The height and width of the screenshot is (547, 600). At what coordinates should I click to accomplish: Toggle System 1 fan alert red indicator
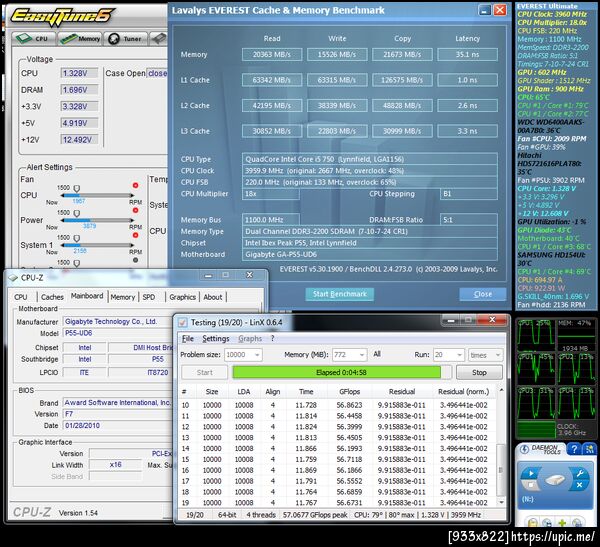[x=135, y=235]
